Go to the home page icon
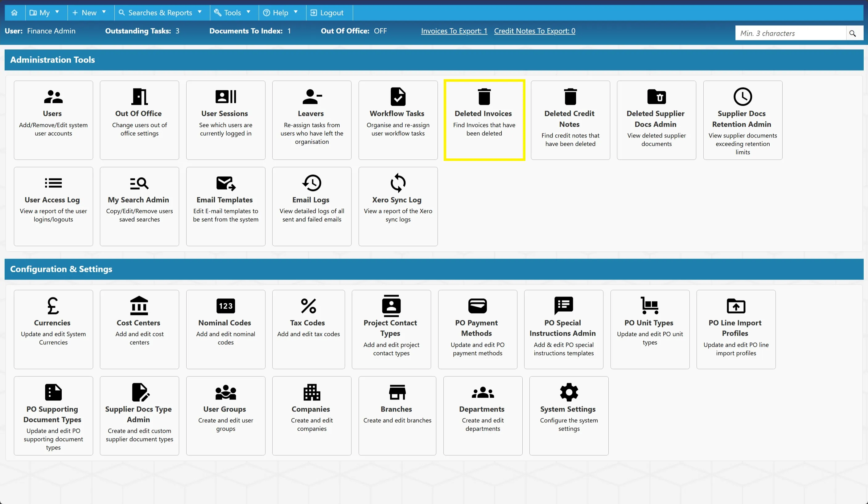 coord(14,13)
